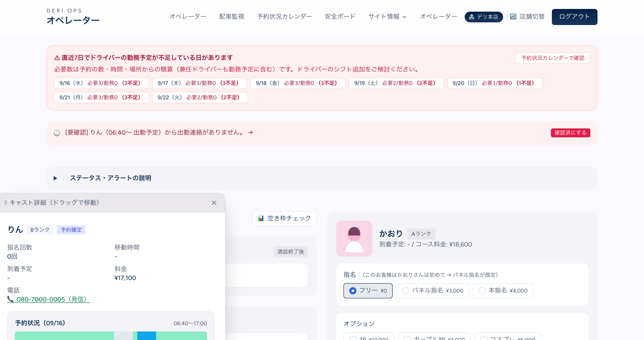Click the white input box below 通話終了後
Image resolution: width=644 pixels, height=340 pixels.
pyautogui.click(x=267, y=275)
